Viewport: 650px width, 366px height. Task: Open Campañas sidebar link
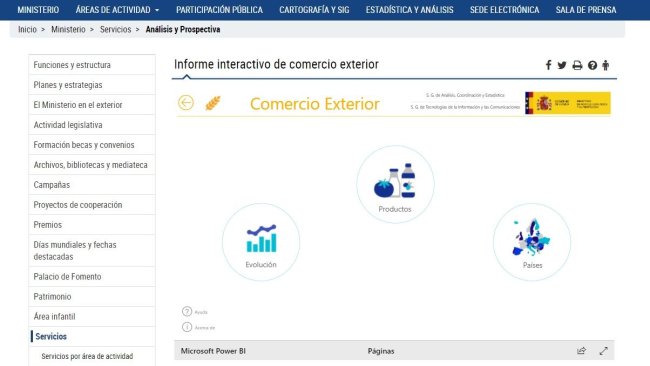click(92, 184)
